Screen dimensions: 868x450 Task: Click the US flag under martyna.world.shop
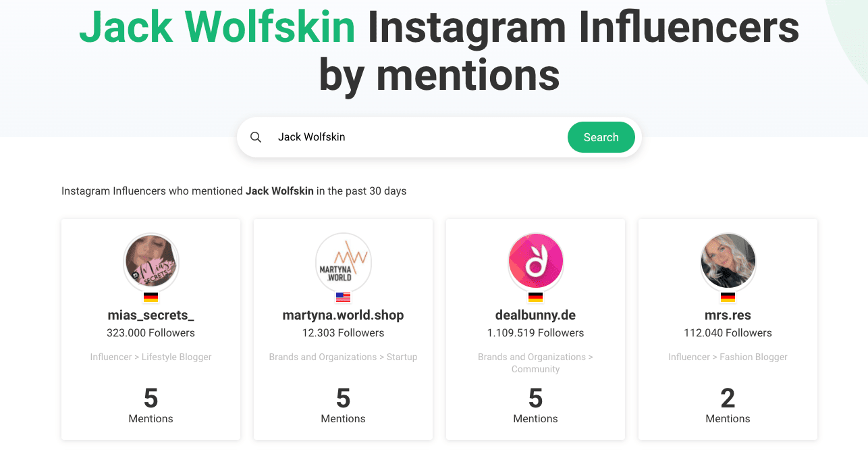tap(343, 297)
